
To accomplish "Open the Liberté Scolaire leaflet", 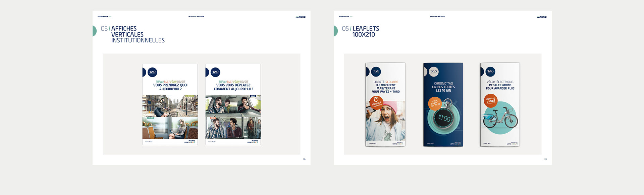I will click(x=385, y=105).
